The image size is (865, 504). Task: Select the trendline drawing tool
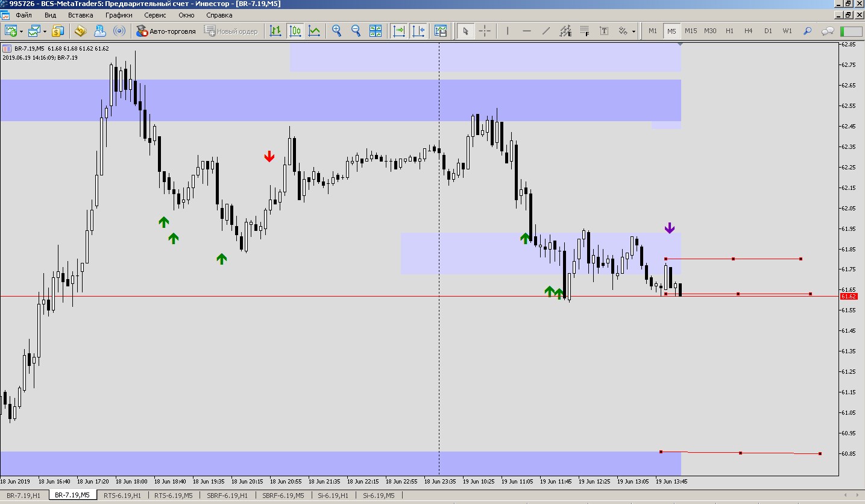coord(546,31)
